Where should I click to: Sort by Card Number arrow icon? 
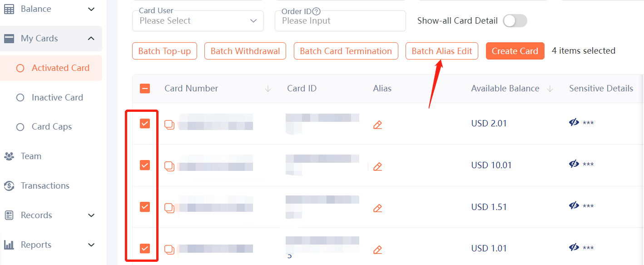click(x=268, y=89)
